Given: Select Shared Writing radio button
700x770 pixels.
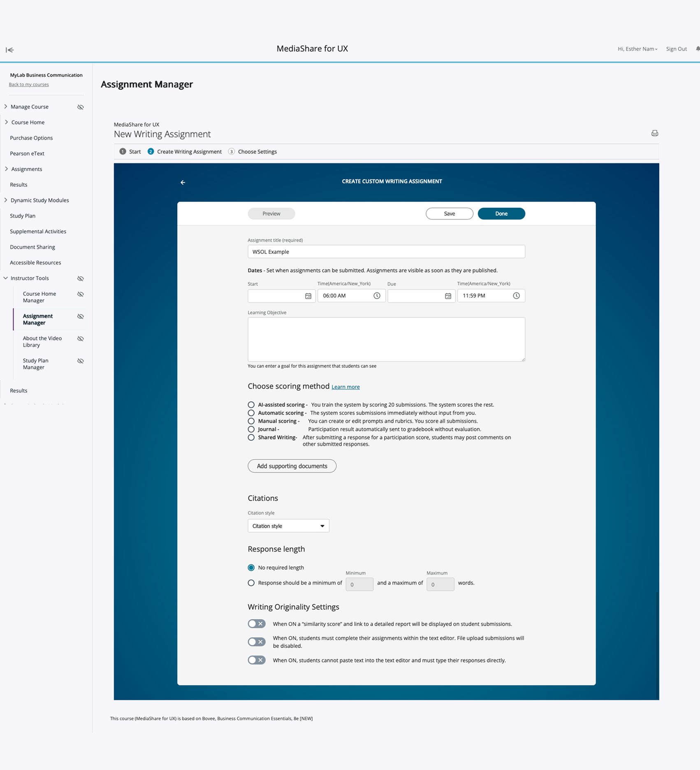Looking at the screenshot, I should point(251,438).
